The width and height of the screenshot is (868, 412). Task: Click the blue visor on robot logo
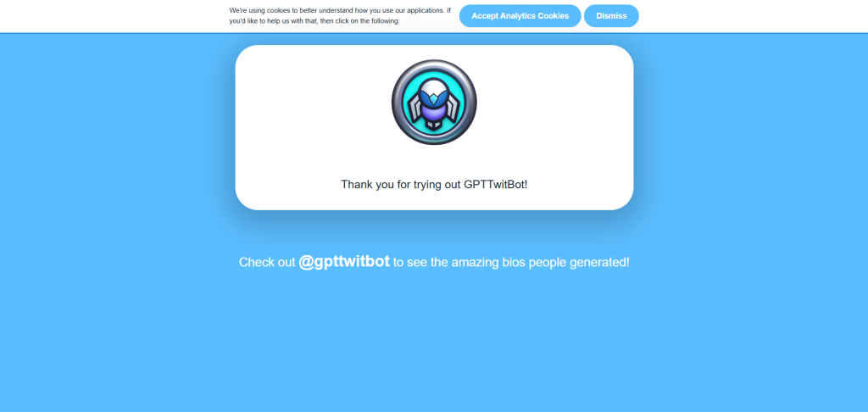[x=434, y=98]
